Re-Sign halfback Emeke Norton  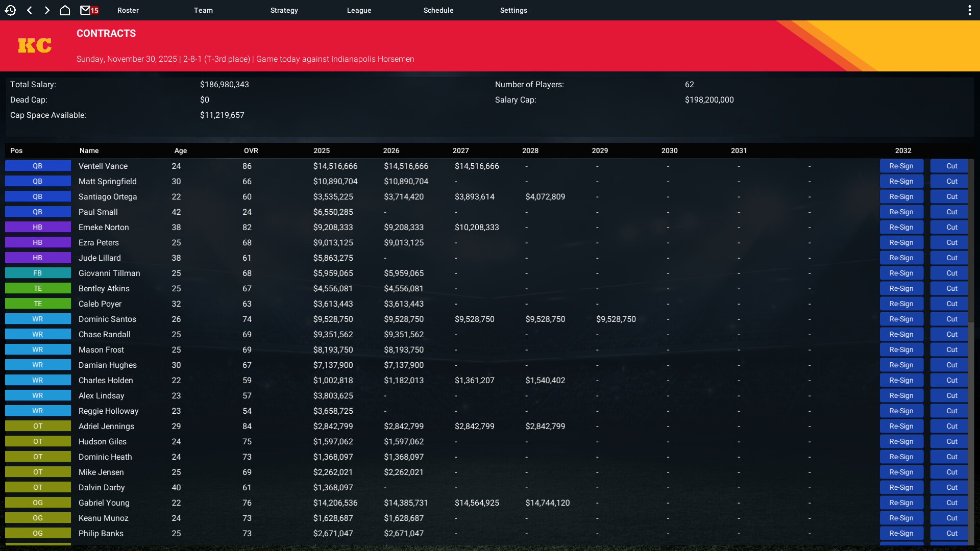click(x=901, y=227)
